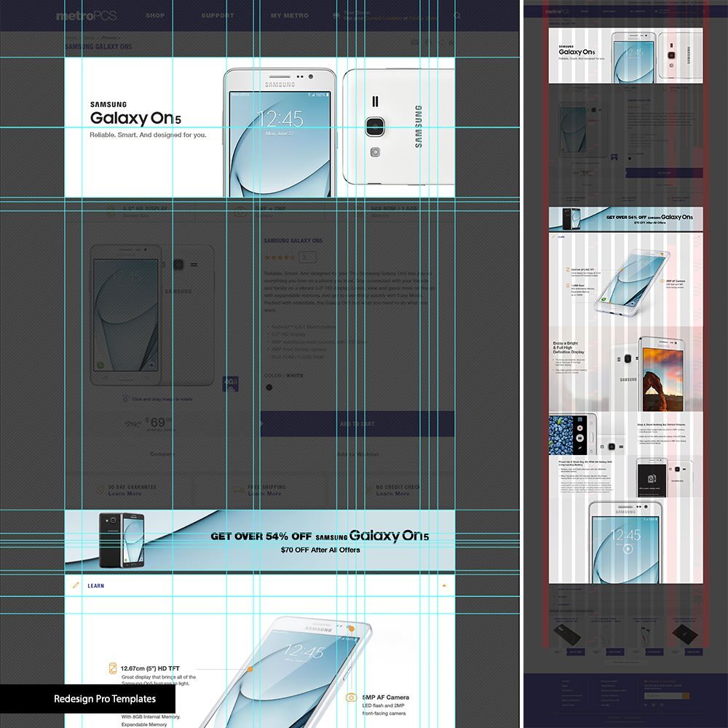
Task: Collapse the LEARN section with the arrow
Action: click(444, 585)
